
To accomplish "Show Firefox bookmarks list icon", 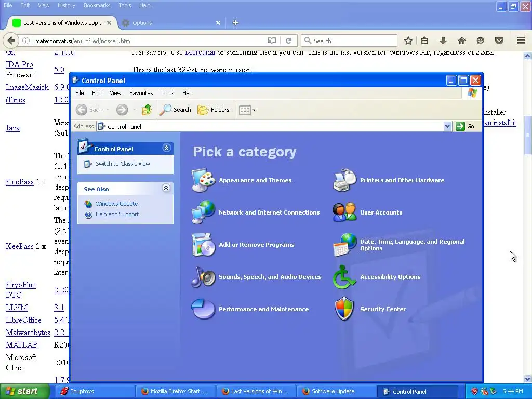I will pos(424,41).
